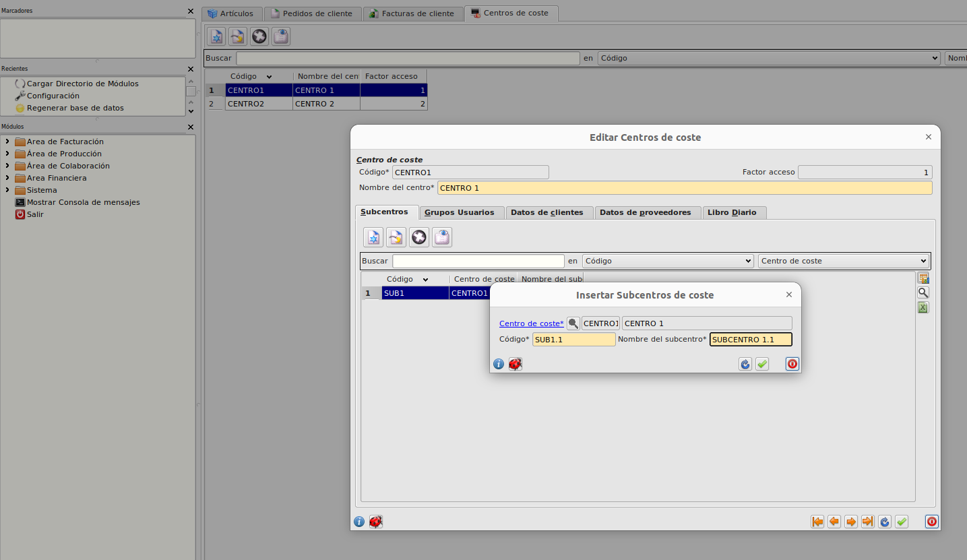The height and width of the screenshot is (560, 967).
Task: Click the ladybug debug icon in Editar Centros de coste
Action: (376, 522)
